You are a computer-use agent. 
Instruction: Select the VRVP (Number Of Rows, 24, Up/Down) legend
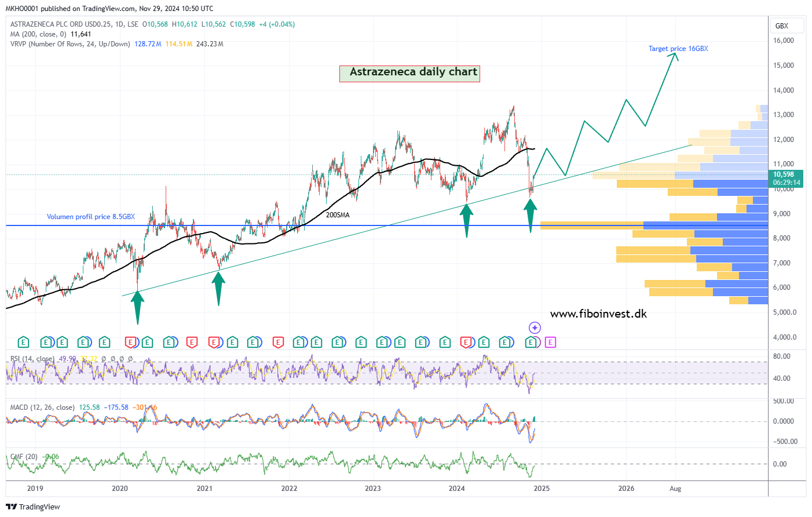pos(70,44)
